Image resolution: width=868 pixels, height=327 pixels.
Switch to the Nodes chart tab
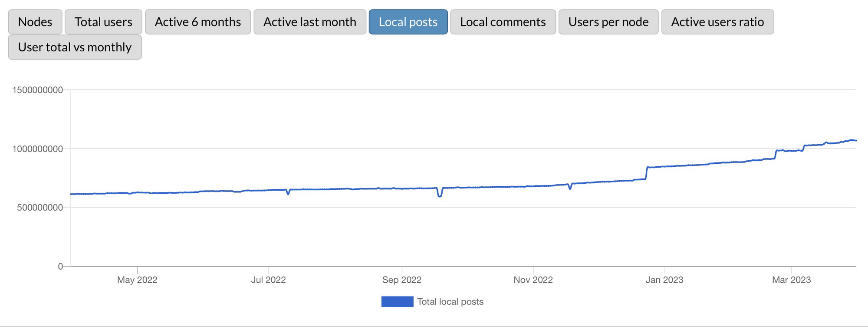point(35,22)
